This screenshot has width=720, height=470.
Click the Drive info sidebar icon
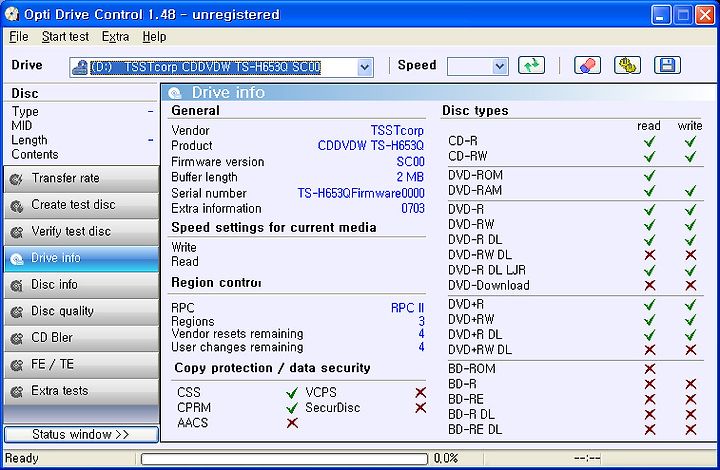[17, 259]
